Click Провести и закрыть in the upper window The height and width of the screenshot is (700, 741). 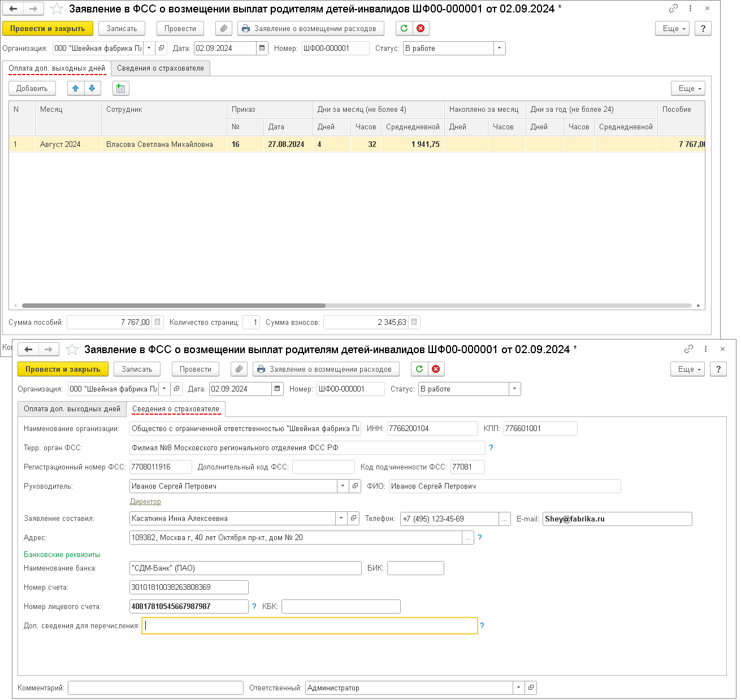coord(47,28)
